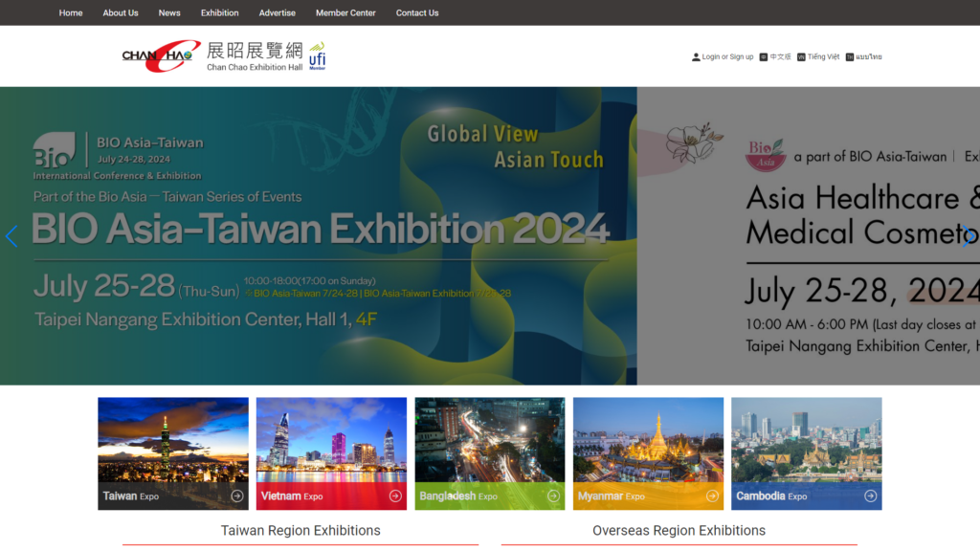Select Advertise in top navigation
The width and height of the screenshot is (980, 551).
277,12
